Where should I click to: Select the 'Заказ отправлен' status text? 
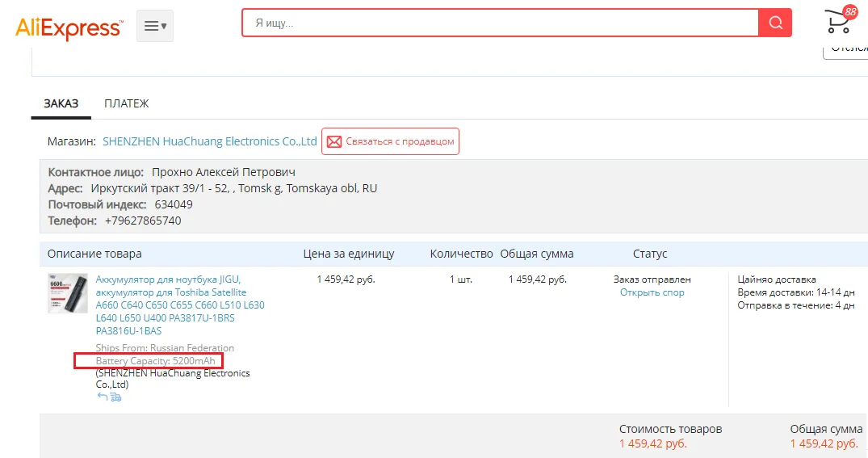(652, 279)
